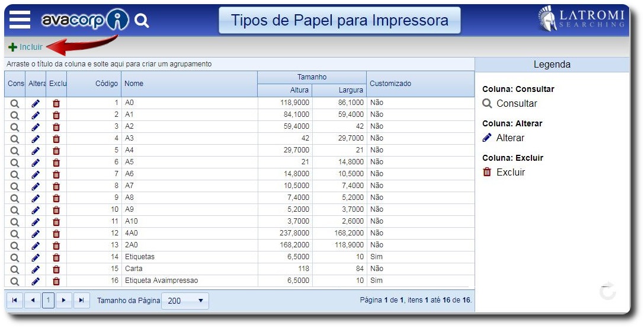
Task: Consult the Carta paper type
Action: (x=15, y=270)
